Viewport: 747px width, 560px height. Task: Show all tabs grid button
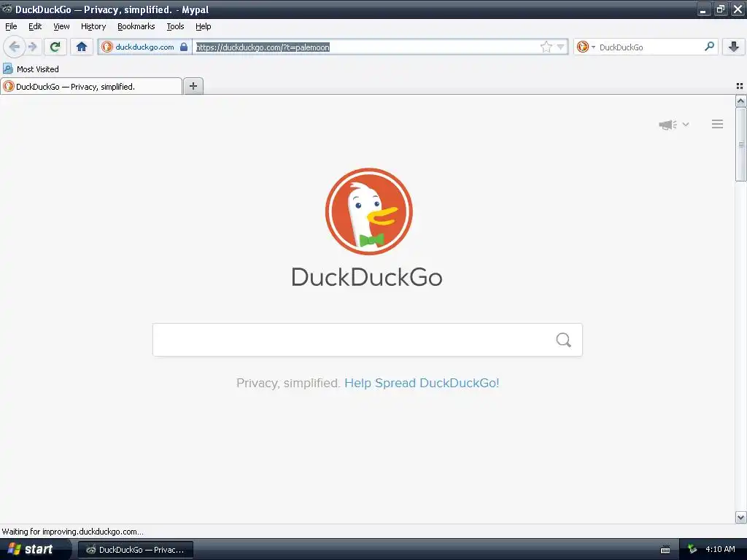pyautogui.click(x=740, y=86)
